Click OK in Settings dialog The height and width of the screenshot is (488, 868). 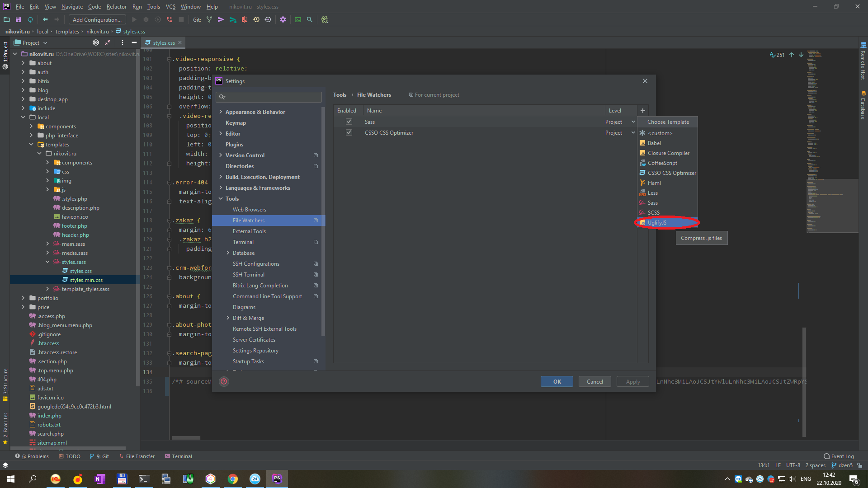point(557,381)
